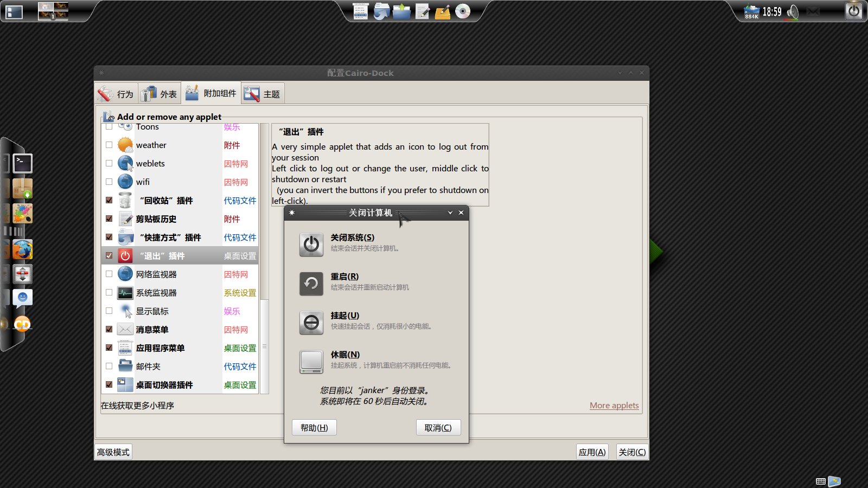Uncheck the “快捷方式”插件 checkbox
Screen dimensions: 868x488
tap(109, 237)
